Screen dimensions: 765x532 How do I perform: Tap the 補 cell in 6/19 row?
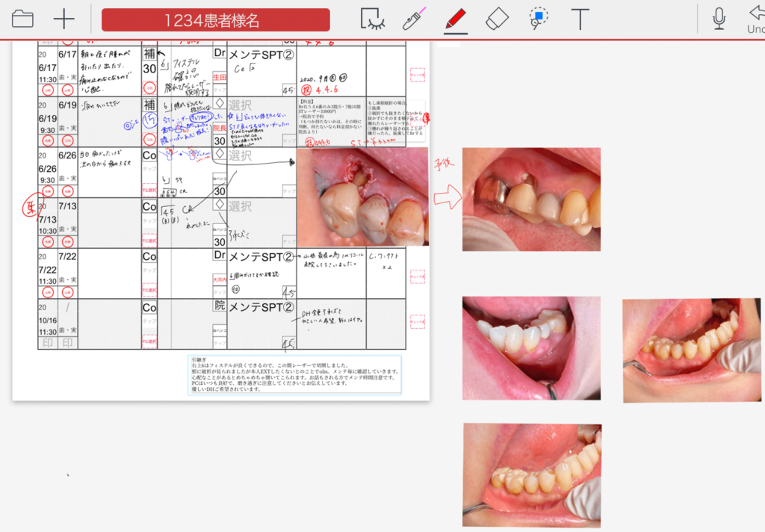149,105
